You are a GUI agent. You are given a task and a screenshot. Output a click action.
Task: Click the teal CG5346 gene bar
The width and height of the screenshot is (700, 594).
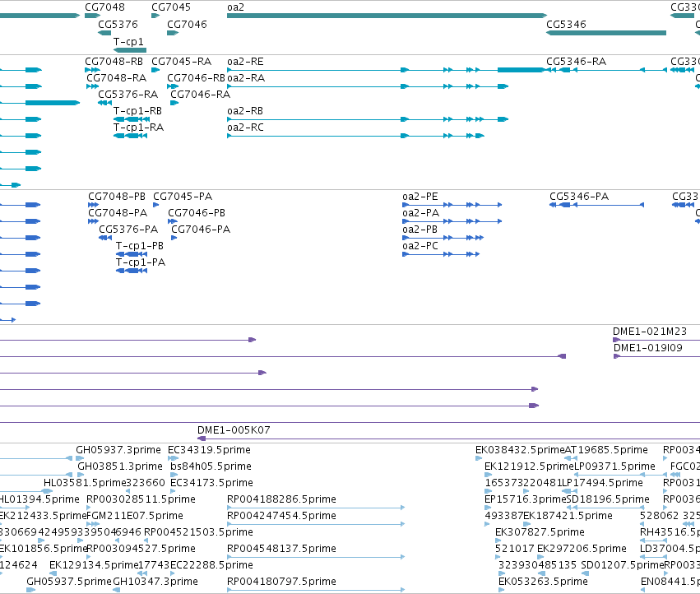606,33
